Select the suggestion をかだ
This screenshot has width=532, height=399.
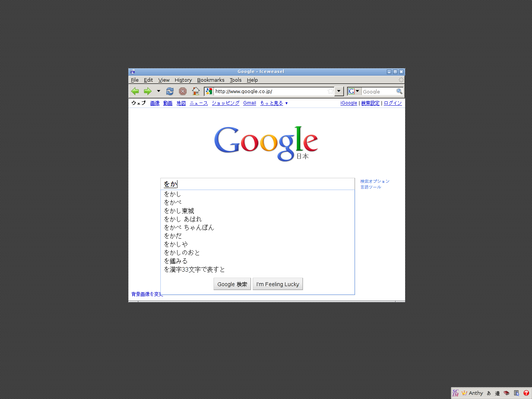tap(258, 236)
